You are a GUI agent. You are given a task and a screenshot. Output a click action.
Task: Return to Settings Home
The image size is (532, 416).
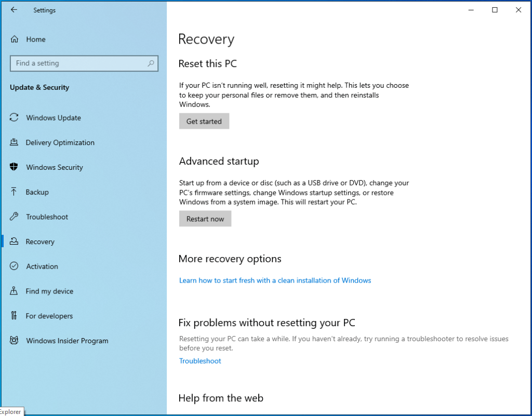tap(35, 39)
